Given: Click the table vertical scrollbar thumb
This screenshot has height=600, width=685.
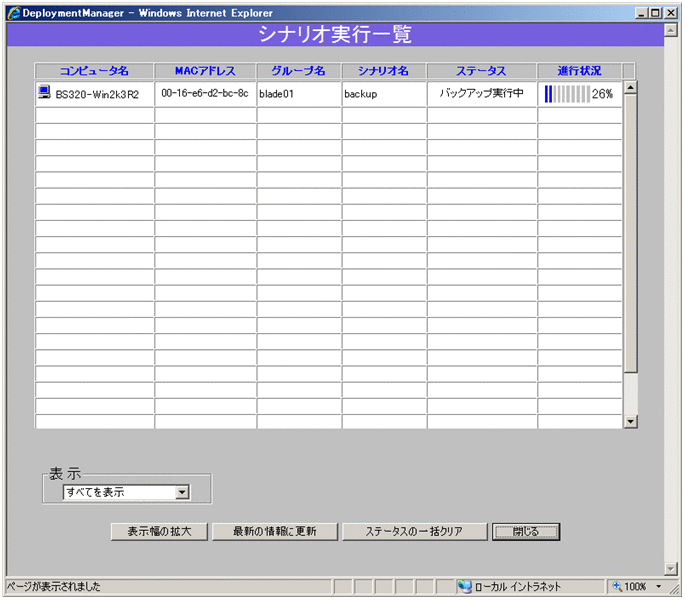Looking at the screenshot, I should (x=630, y=233).
